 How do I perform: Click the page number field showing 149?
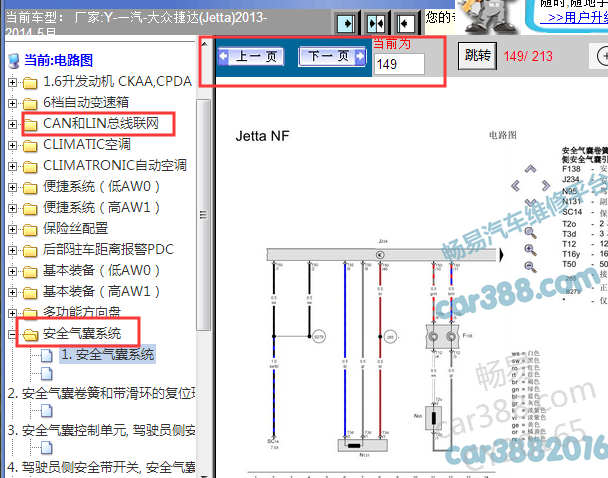(399, 64)
